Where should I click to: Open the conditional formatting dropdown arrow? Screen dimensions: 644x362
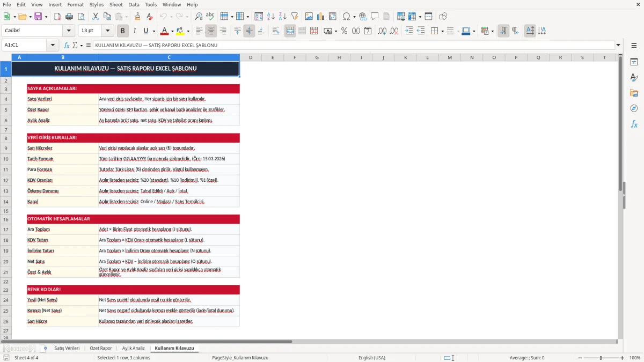click(492, 31)
